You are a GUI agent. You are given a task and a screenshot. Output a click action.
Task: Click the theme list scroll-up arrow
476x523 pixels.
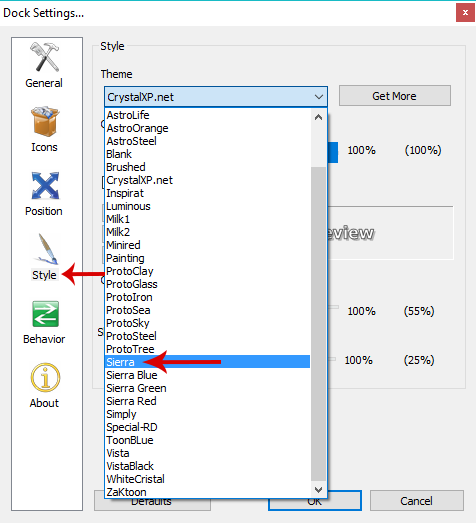click(319, 117)
